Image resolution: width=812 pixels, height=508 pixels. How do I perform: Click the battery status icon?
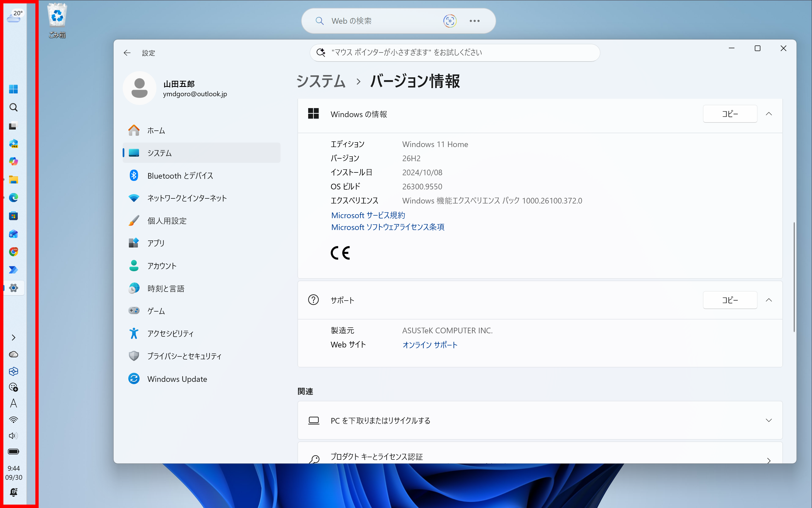[x=14, y=452]
